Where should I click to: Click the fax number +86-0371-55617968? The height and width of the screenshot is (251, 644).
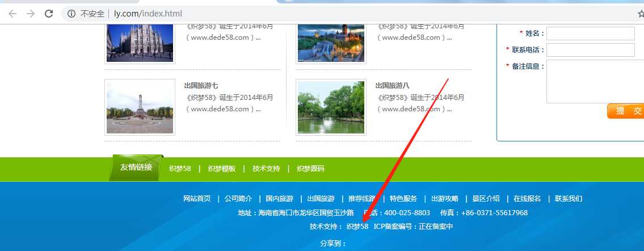click(495, 213)
